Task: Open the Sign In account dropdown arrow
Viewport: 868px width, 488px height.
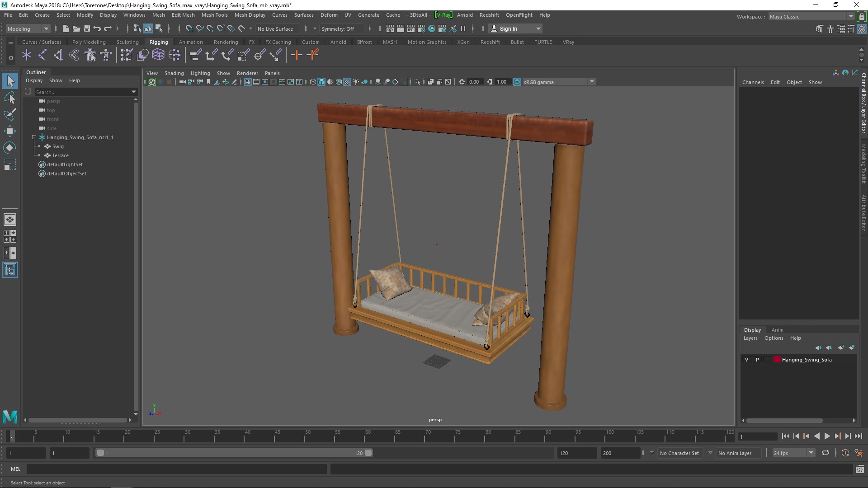Action: pos(538,28)
